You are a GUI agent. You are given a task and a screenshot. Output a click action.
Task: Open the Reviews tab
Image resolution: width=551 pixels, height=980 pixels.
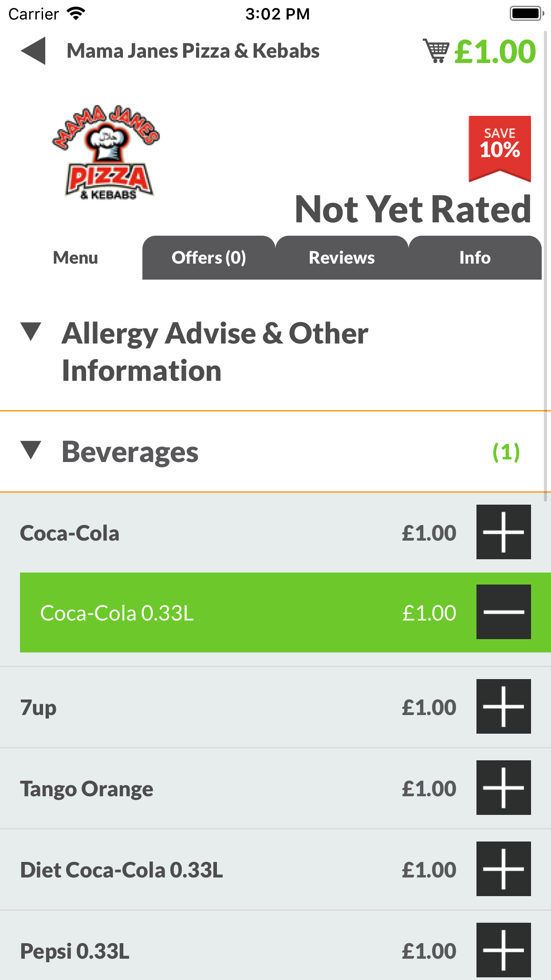point(342,258)
